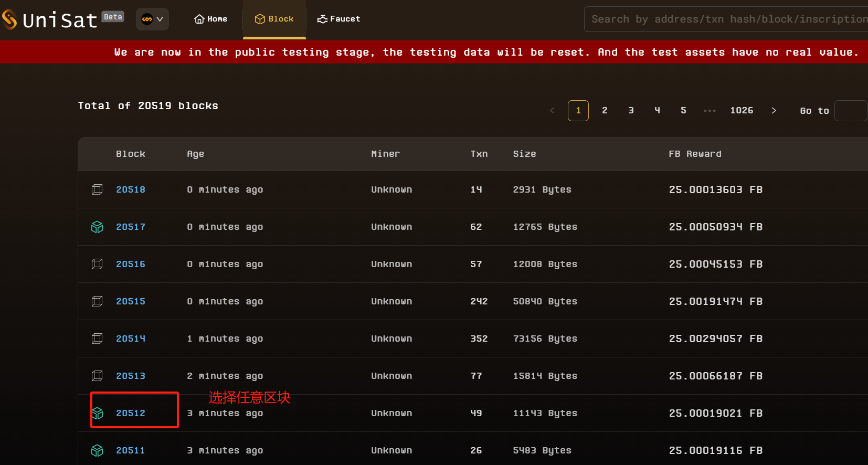
Task: Jump to last page 1026
Action: click(741, 111)
